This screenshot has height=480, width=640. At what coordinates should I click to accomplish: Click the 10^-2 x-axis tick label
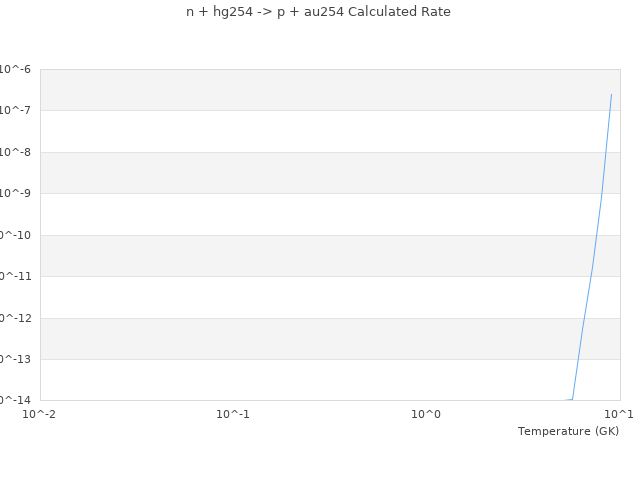pos(40,413)
